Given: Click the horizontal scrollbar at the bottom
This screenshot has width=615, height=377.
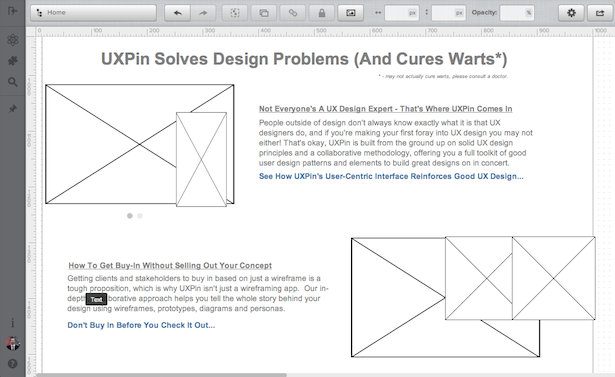Looking at the screenshot, I should [x=162, y=375].
